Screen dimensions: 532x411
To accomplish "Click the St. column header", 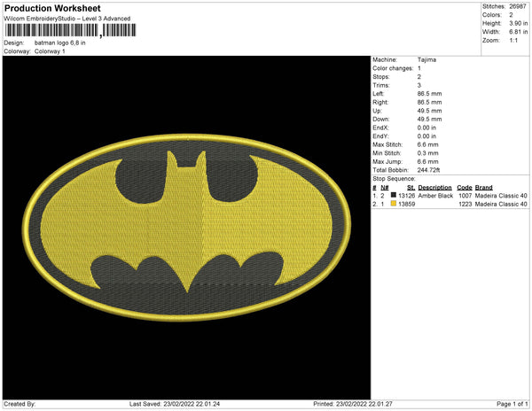I will 411,188.
